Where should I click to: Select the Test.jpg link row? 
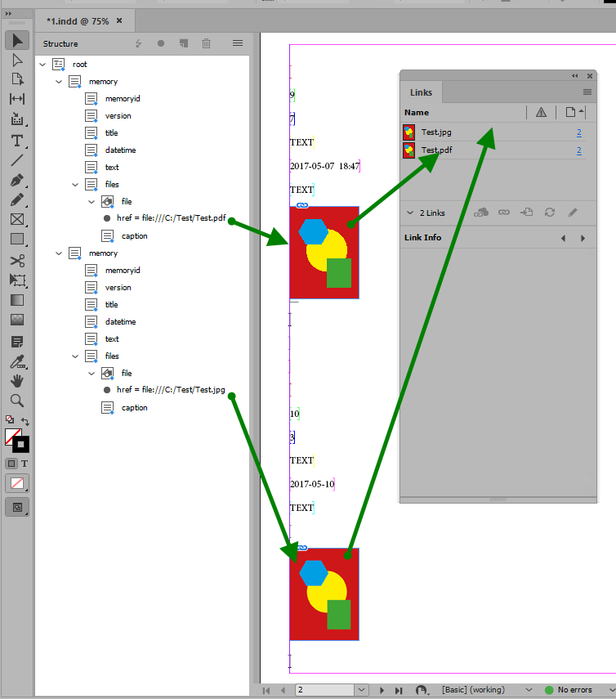pyautogui.click(x=493, y=132)
